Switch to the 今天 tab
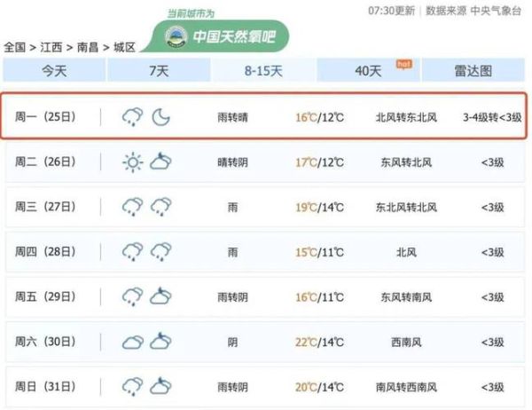The height and width of the screenshot is (410, 532). pyautogui.click(x=54, y=70)
